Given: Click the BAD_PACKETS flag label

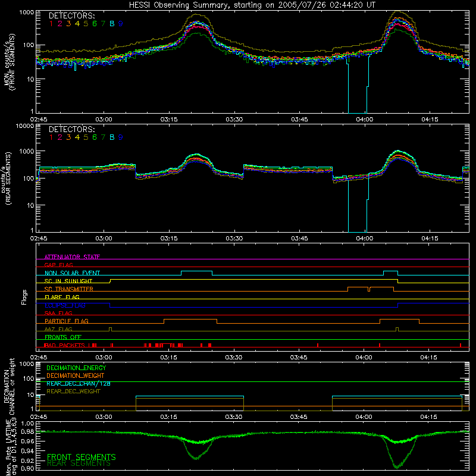Looking at the screenshot, I should coord(64,345).
